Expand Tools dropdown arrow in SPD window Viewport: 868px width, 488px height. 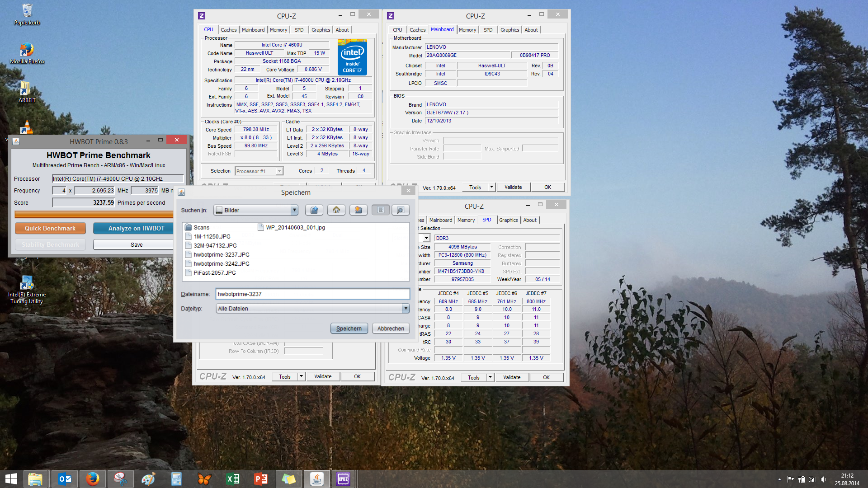point(490,377)
